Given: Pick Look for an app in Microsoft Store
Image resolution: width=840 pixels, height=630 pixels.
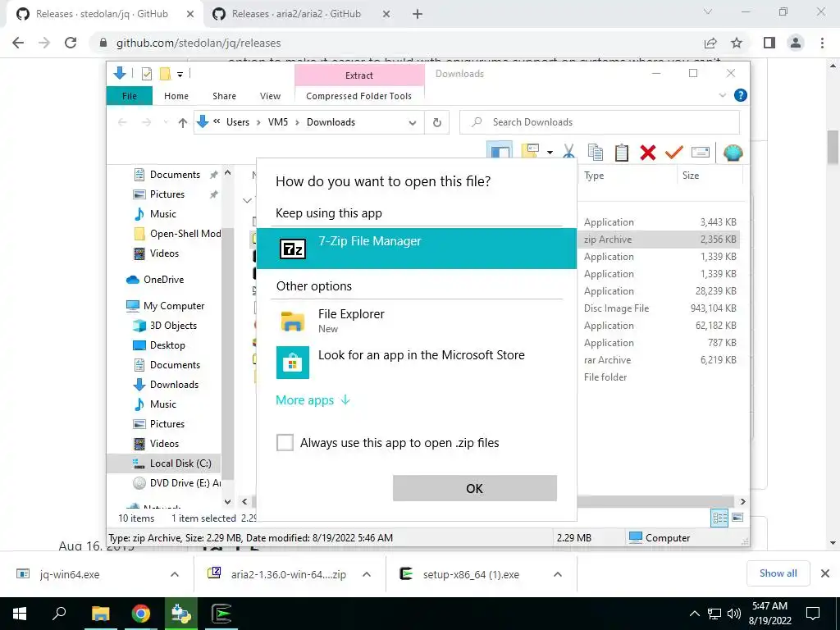Looking at the screenshot, I should 416,362.
